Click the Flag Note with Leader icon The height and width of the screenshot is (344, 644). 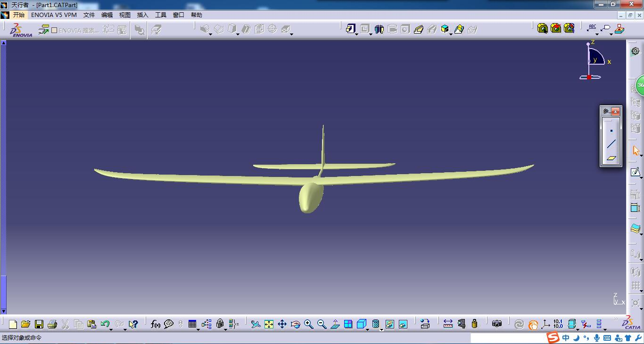(606, 29)
